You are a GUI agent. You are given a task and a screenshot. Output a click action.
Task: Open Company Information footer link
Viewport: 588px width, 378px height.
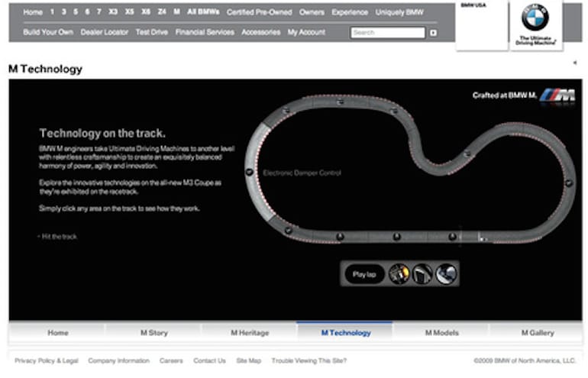[118, 360]
